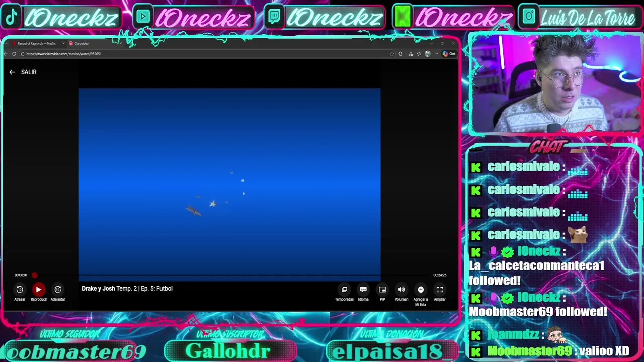Click the total duration 00:24:25

coord(440,275)
